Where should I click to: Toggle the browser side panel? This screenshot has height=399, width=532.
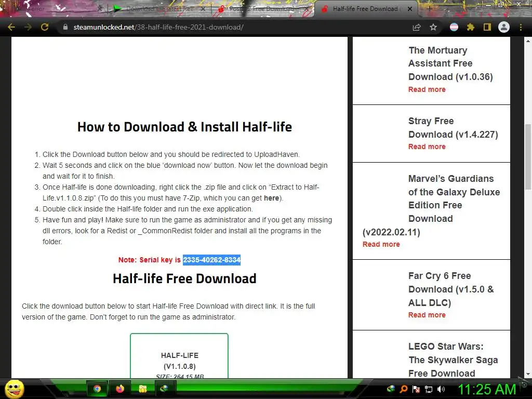point(487,27)
